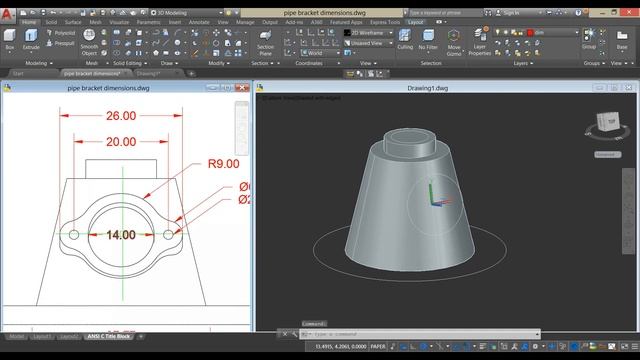This screenshot has width=640, height=360.
Task: Activate the Presspull tool
Action: [61, 43]
